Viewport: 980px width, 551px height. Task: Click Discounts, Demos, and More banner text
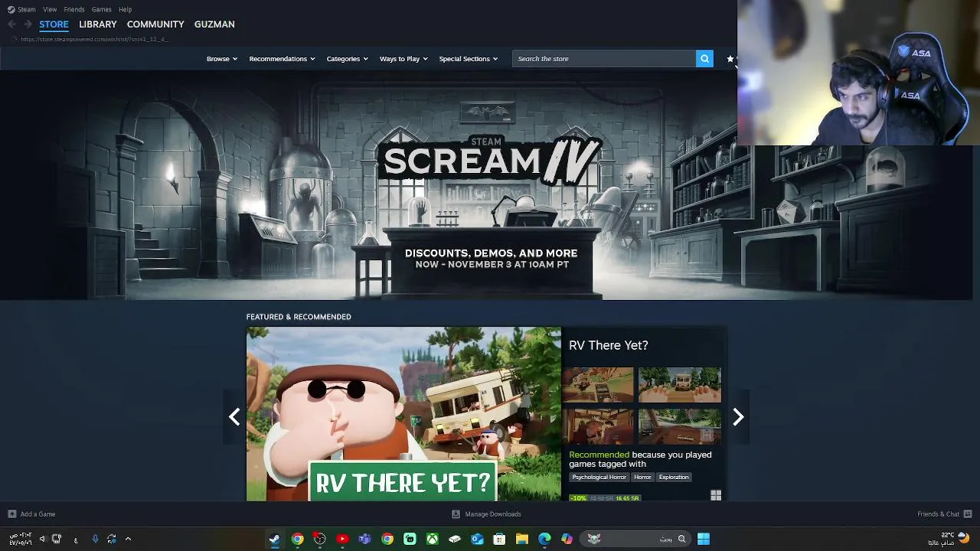[x=491, y=253]
